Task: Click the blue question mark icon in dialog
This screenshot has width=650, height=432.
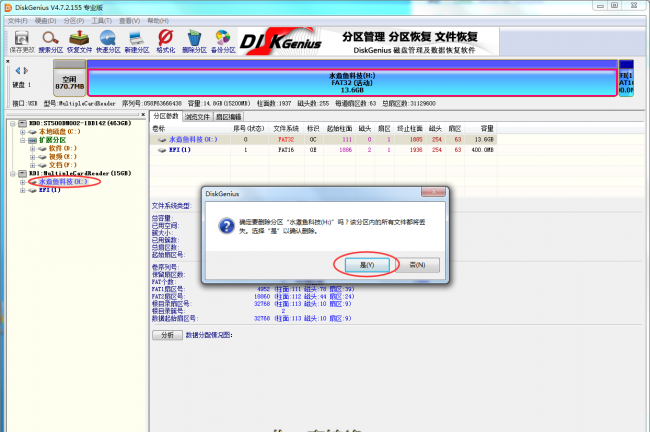Action: tap(226, 226)
